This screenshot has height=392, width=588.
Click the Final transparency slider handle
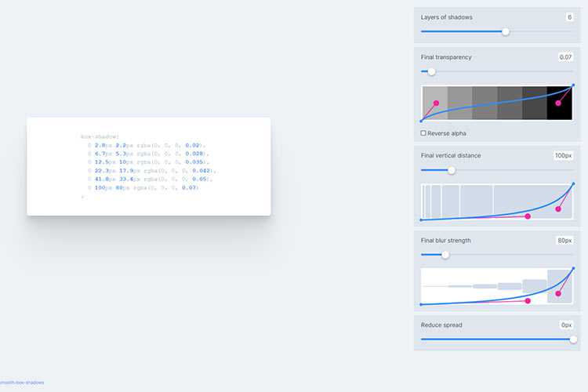point(431,71)
